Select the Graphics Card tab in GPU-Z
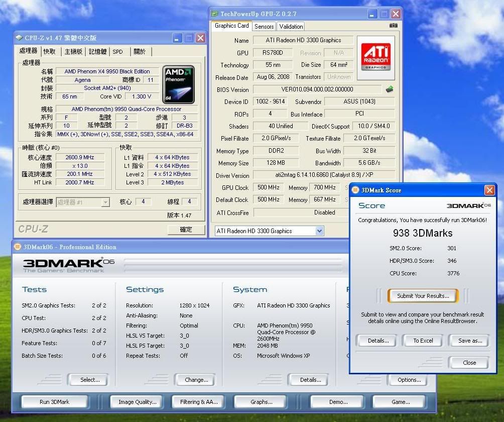This screenshot has height=422, width=504. click(231, 26)
